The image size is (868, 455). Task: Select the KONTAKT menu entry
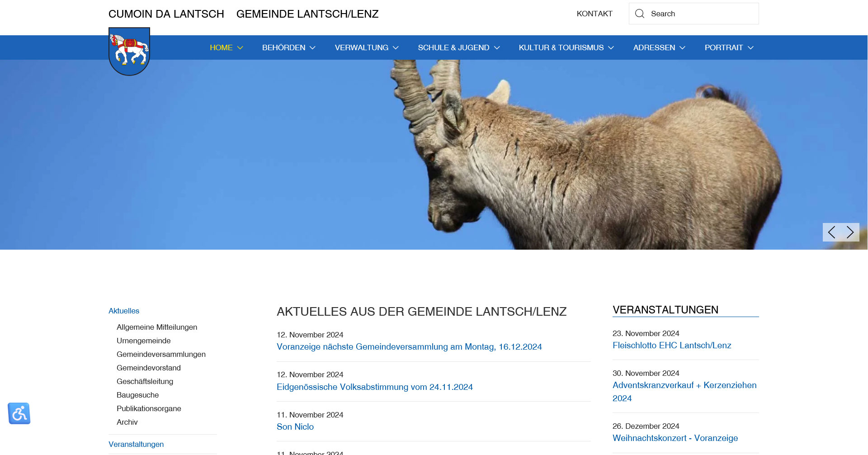[594, 14]
